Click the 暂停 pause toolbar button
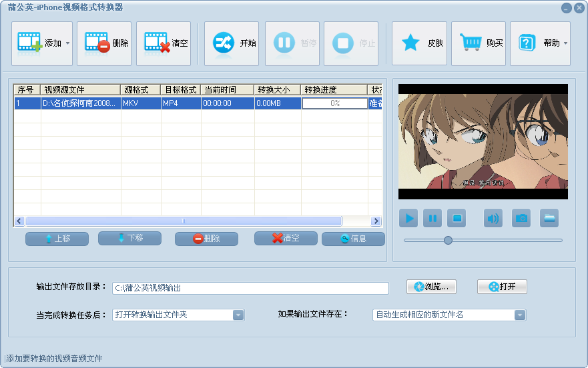 click(292, 43)
